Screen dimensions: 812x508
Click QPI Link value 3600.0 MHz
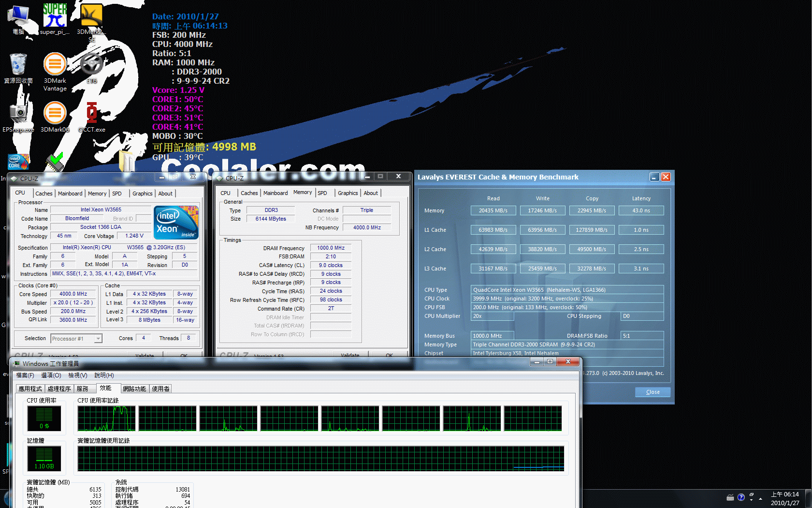[73, 320]
